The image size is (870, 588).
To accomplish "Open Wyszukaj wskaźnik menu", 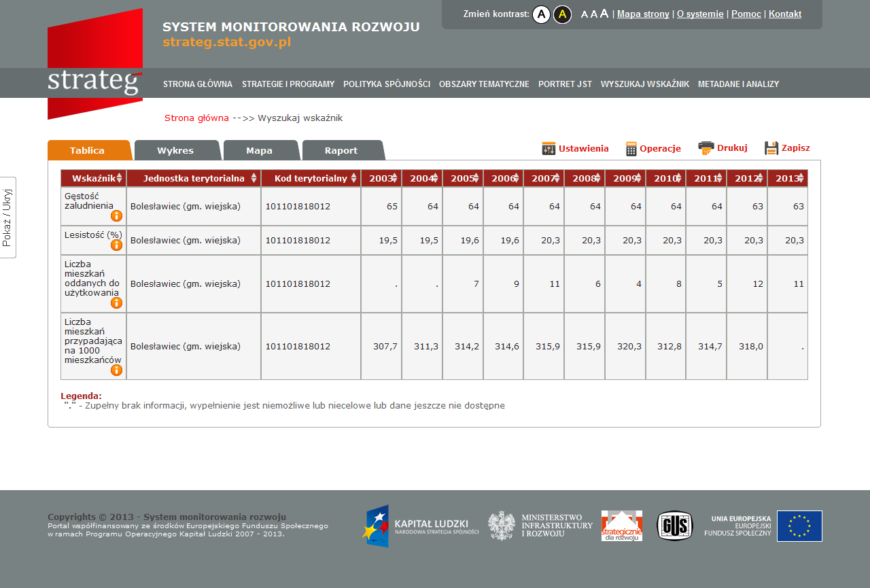I will tap(645, 84).
